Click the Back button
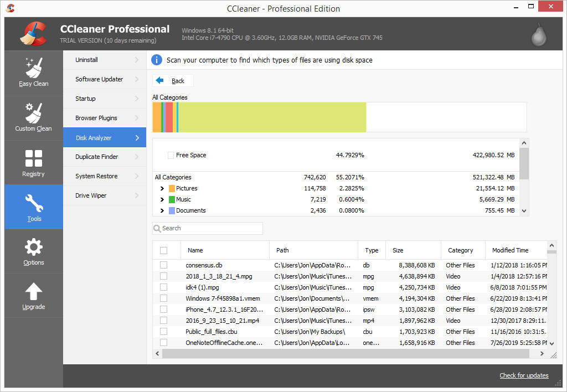Screen dimensions: 567x392 coord(172,80)
